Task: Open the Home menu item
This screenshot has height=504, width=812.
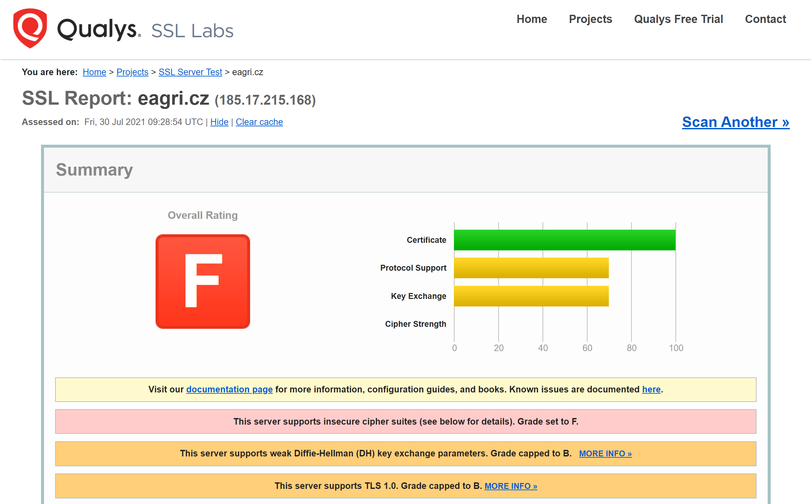Action: tap(532, 19)
